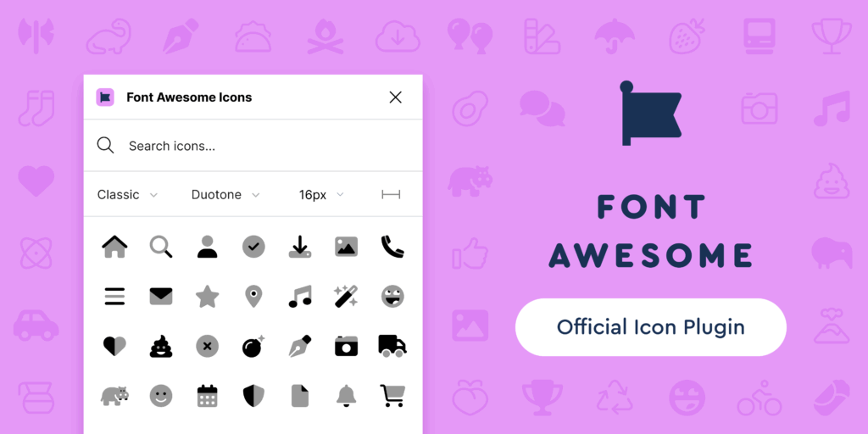This screenshot has width=868, height=434.
Task: Pick the phone handset icon
Action: pyautogui.click(x=392, y=247)
